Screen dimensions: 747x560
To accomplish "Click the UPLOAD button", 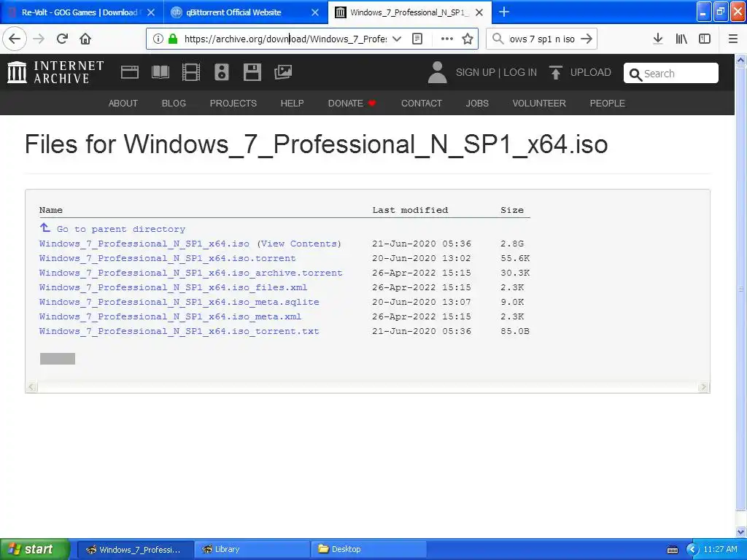I will coord(580,72).
